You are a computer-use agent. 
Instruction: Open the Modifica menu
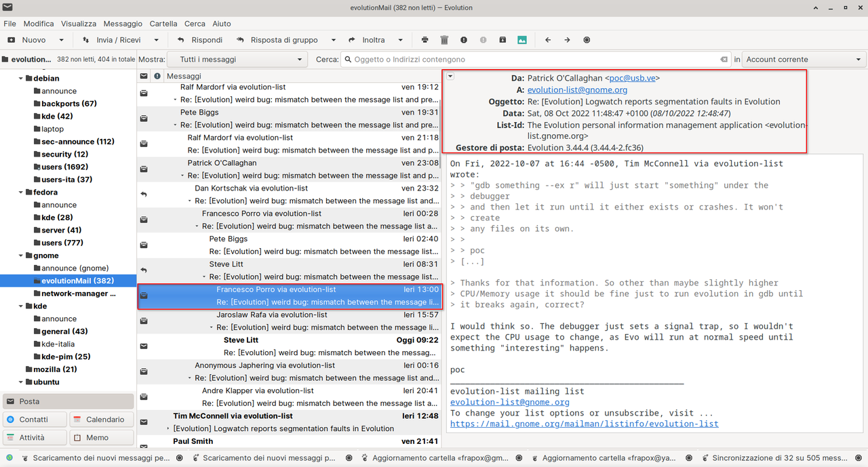[39, 24]
